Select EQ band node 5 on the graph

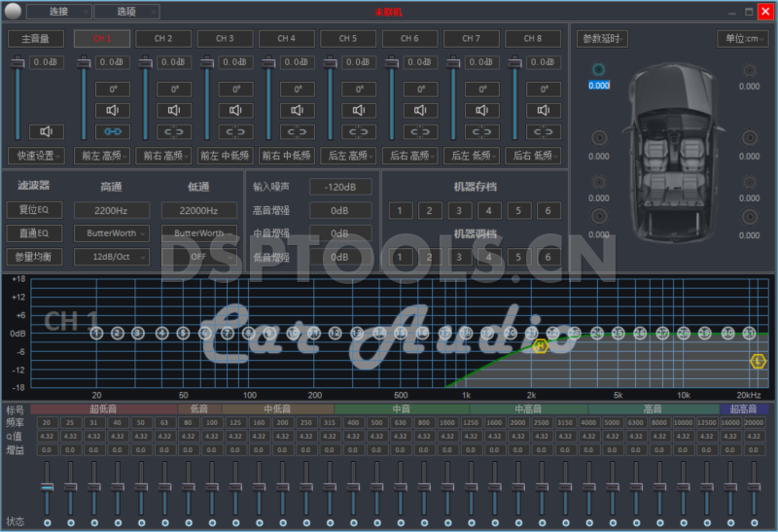[x=183, y=333]
